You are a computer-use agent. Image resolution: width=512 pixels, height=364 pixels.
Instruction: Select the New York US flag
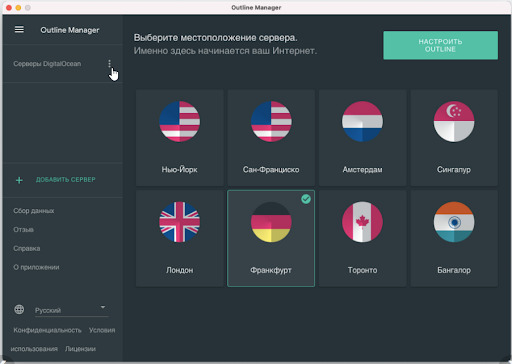(x=180, y=121)
